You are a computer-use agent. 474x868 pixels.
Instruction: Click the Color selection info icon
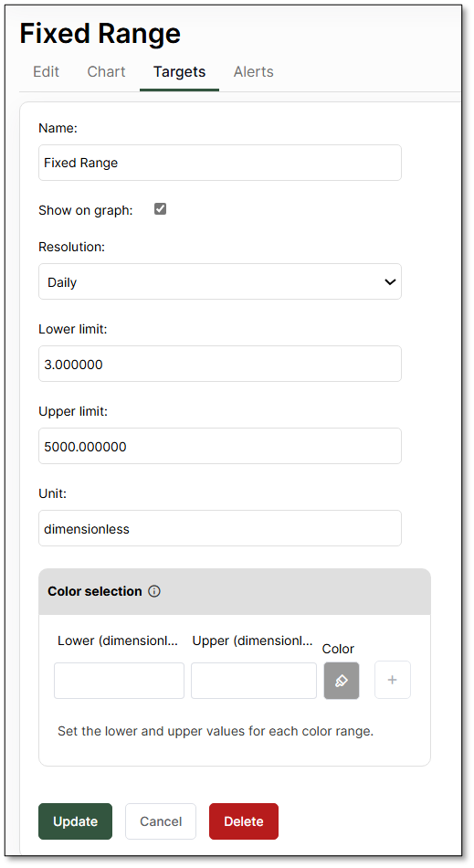154,591
